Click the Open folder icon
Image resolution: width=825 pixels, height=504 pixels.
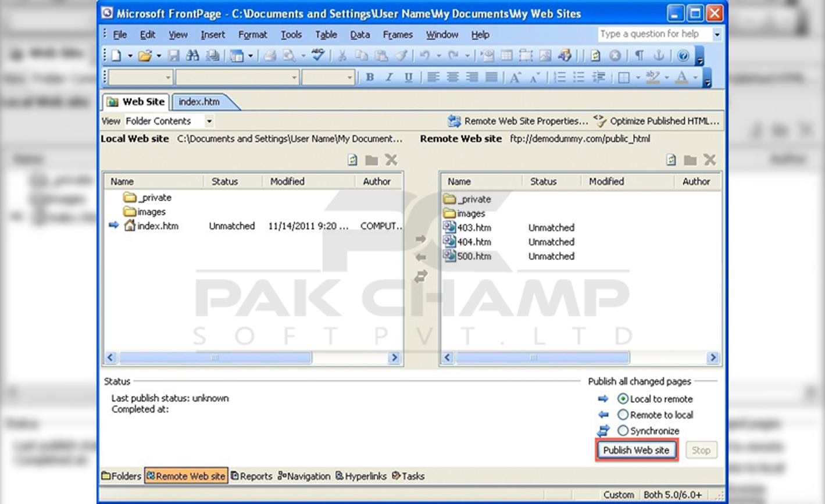pos(145,56)
